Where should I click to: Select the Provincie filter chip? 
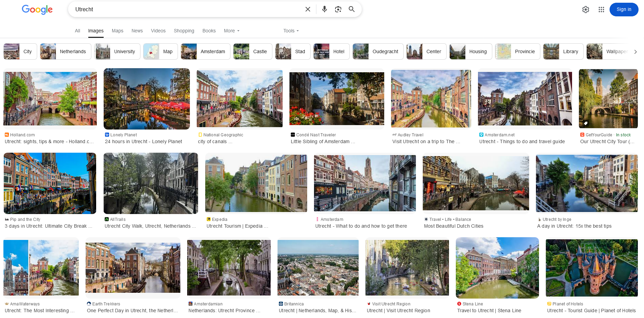pyautogui.click(x=518, y=51)
